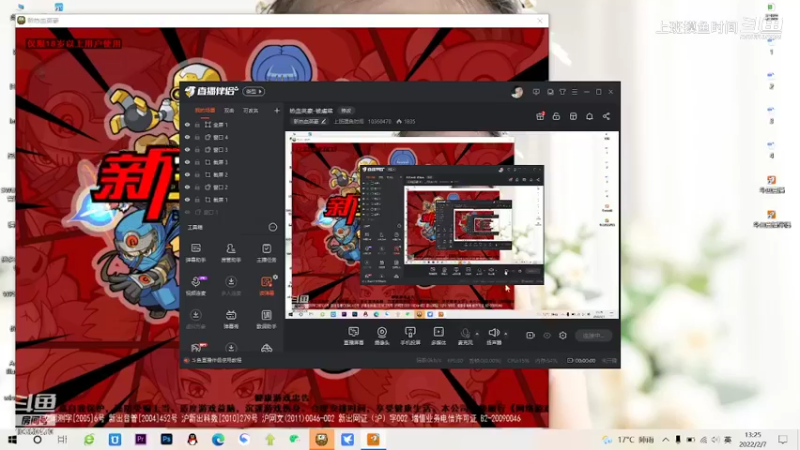Click the 00:00:00 stream timer
800x450 pixels.
(x=581, y=360)
